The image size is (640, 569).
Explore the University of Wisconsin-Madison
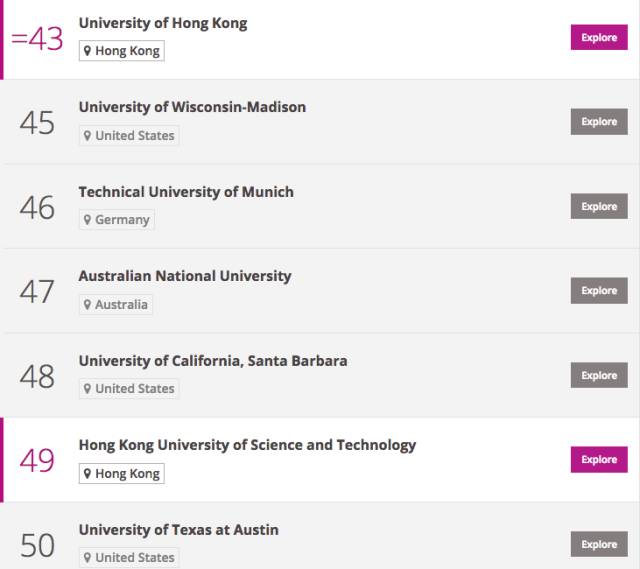coord(599,122)
